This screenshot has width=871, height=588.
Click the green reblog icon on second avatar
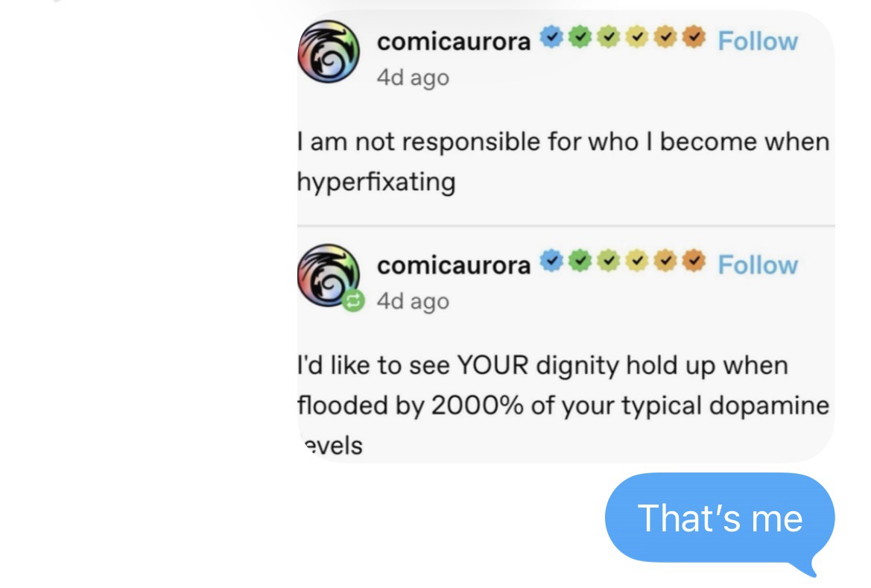tap(354, 301)
